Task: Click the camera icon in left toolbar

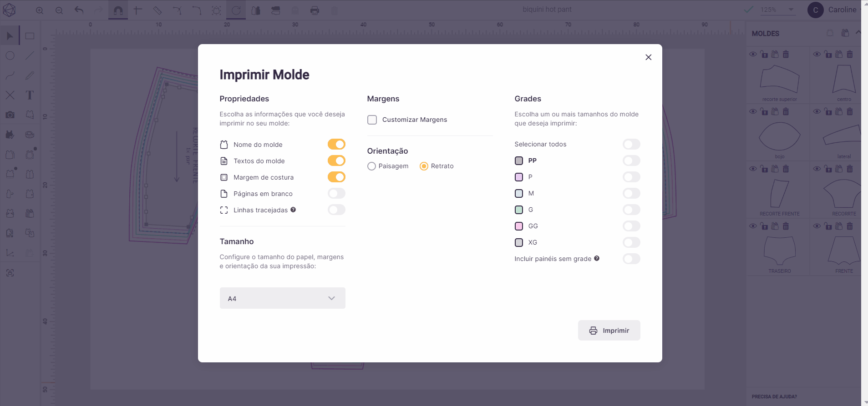Action: tap(10, 115)
